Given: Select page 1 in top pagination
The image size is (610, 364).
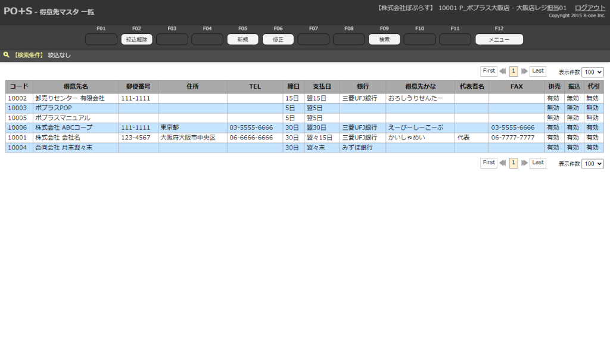Looking at the screenshot, I should (x=513, y=71).
